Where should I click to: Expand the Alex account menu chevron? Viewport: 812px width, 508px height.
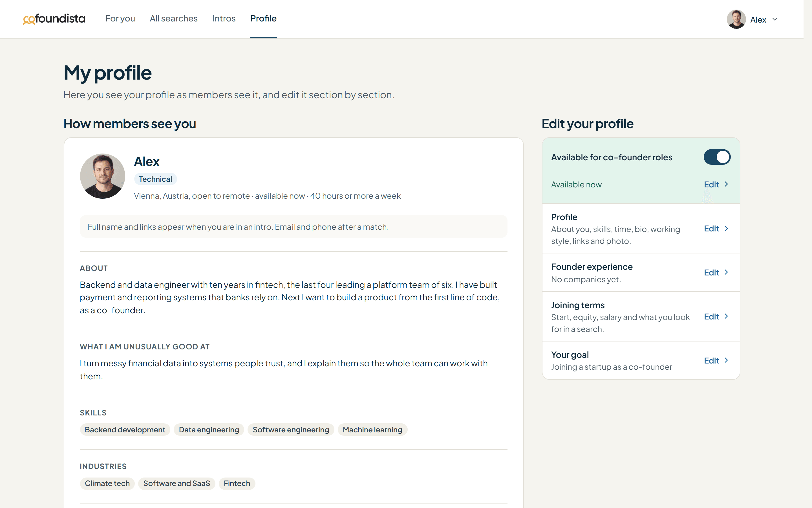775,19
